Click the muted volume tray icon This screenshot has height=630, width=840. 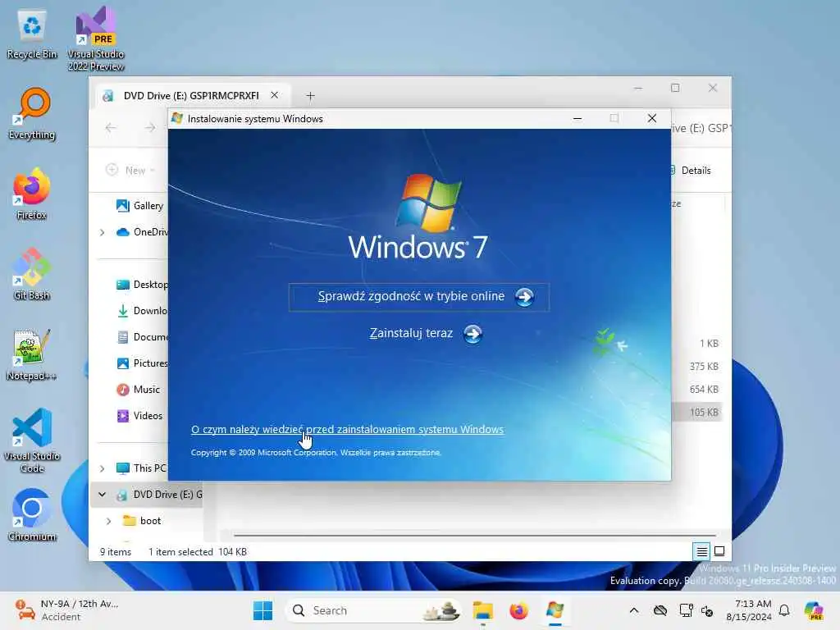(x=707, y=610)
